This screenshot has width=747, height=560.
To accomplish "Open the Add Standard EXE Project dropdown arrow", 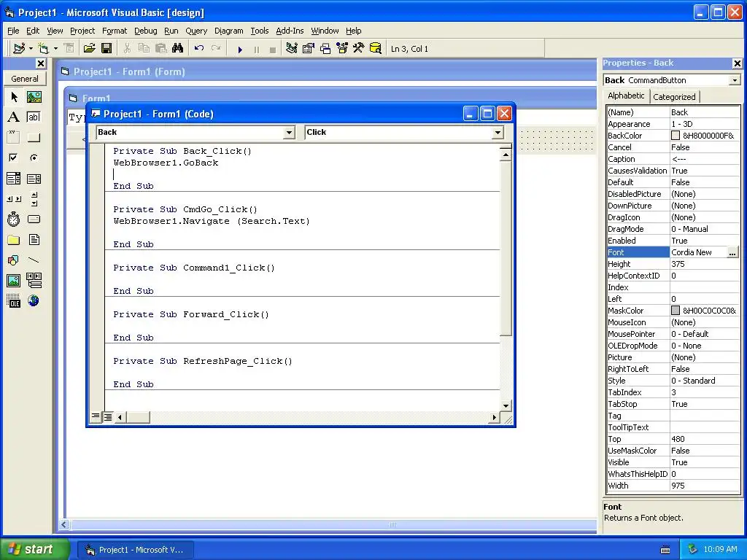I will click(31, 49).
